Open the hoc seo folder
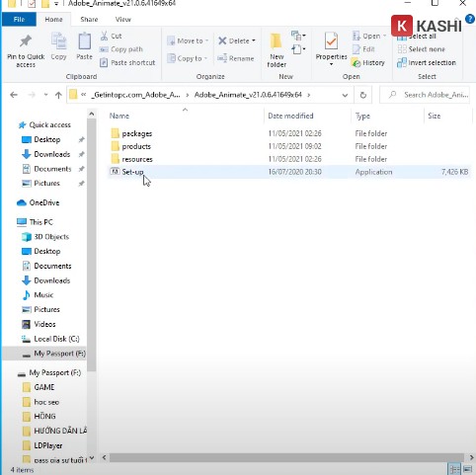Screen dimensions: 476x475 (x=46, y=402)
